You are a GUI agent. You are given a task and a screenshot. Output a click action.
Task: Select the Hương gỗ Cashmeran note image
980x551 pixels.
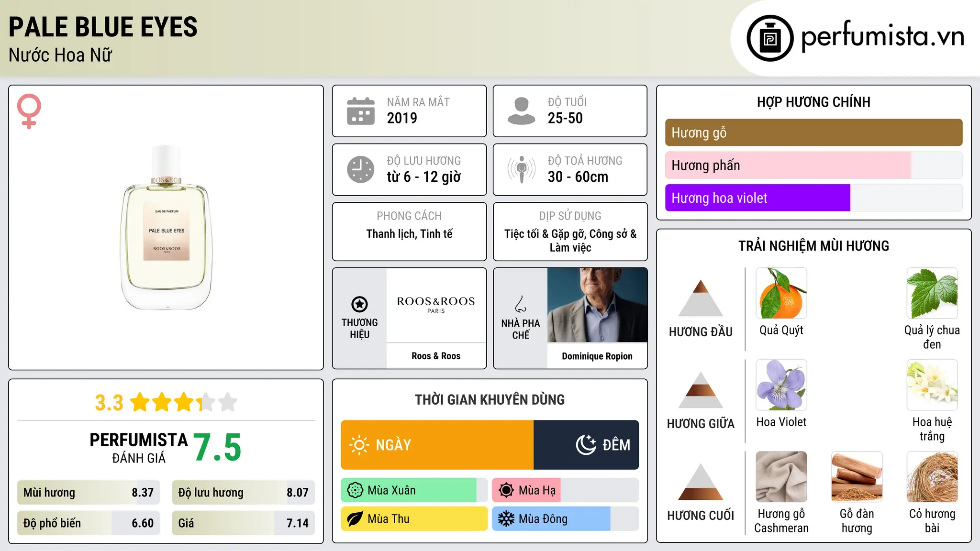point(781,477)
